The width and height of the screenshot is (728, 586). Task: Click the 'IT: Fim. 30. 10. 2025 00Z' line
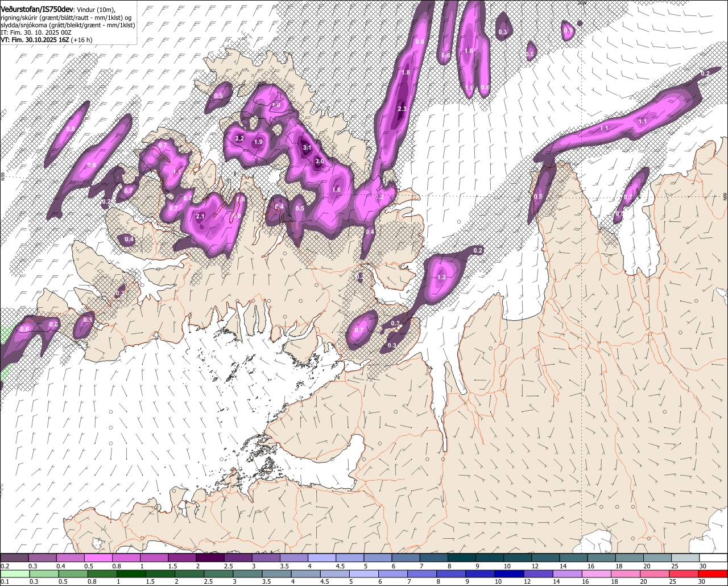(x=35, y=33)
